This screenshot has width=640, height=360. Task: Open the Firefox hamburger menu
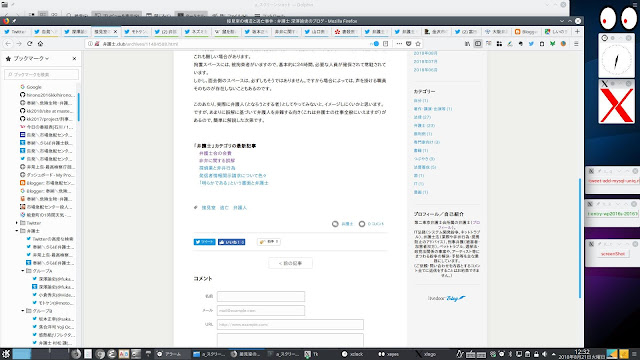(x=576, y=44)
